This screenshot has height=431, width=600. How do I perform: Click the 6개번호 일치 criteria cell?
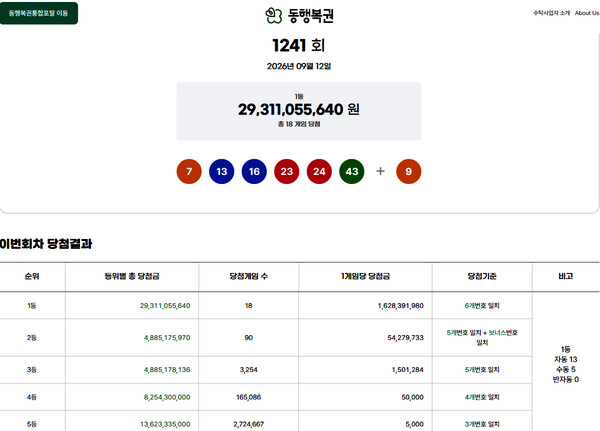[x=482, y=306]
